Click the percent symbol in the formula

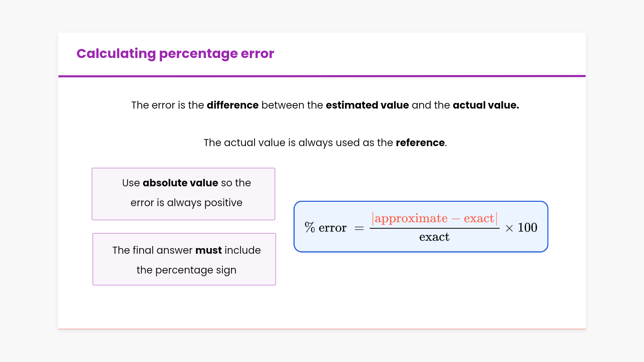pos(310,228)
